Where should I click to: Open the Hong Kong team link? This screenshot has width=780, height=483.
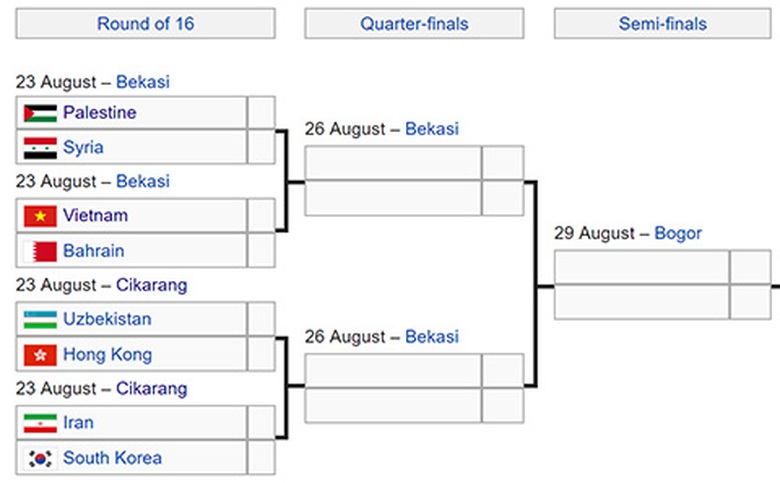[107, 355]
